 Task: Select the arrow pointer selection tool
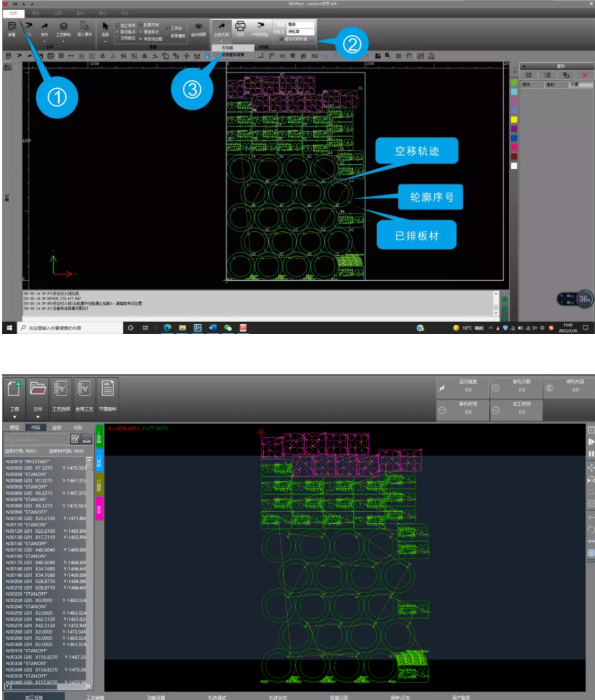[x=105, y=26]
